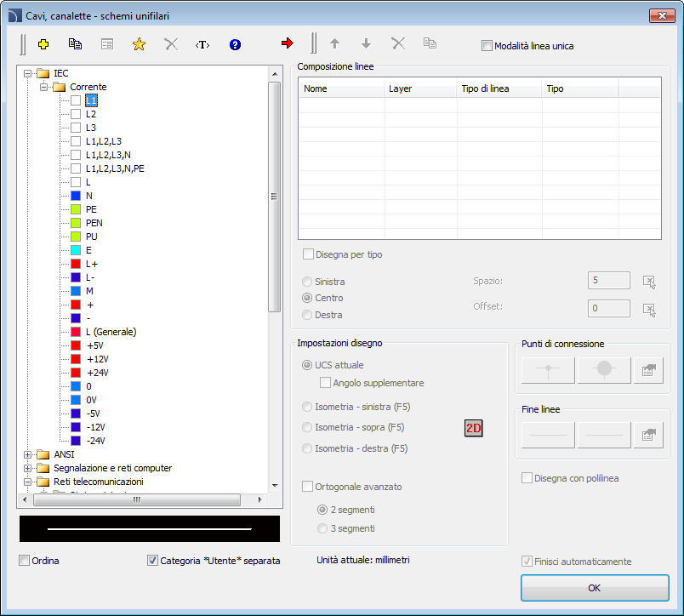Viewport: 684px width, 616px height.
Task: Click the red arrow add-to-composition icon
Action: 288,43
